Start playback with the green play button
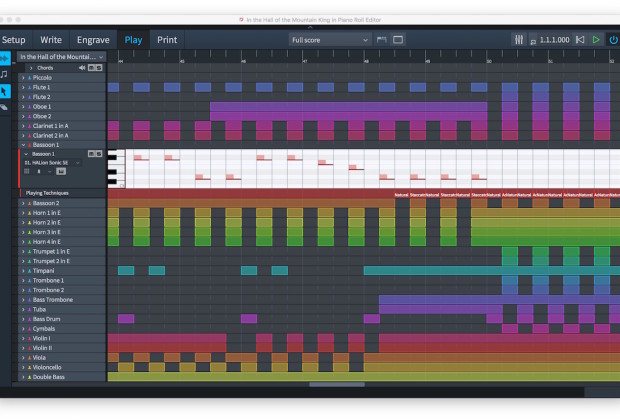Screen dimensions: 620x420 point(596,40)
